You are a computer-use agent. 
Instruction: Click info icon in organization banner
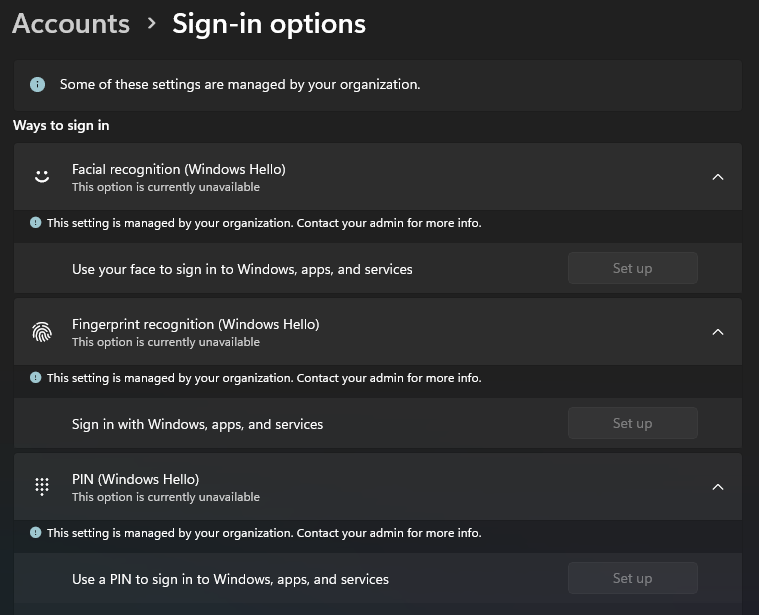37,84
